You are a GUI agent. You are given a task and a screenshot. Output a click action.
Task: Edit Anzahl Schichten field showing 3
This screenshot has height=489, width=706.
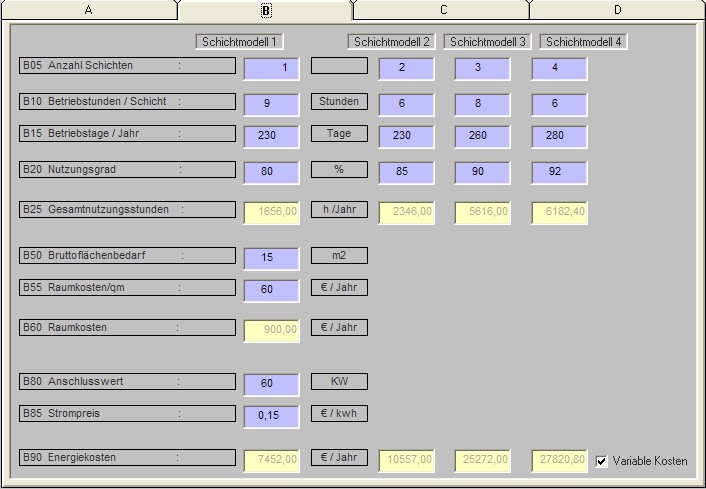(482, 68)
